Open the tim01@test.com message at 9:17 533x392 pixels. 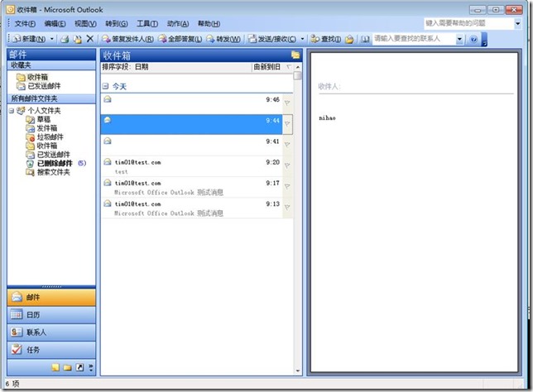coord(192,187)
